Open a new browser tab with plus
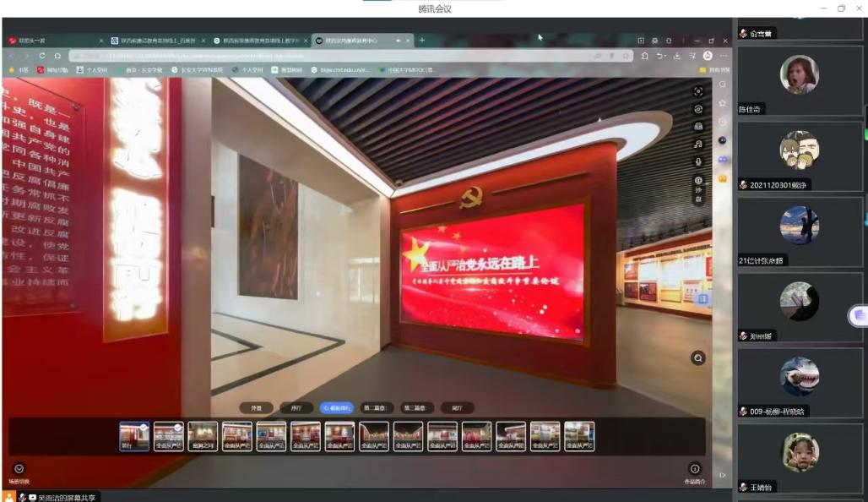Screen dimensions: 868x502 point(422,40)
